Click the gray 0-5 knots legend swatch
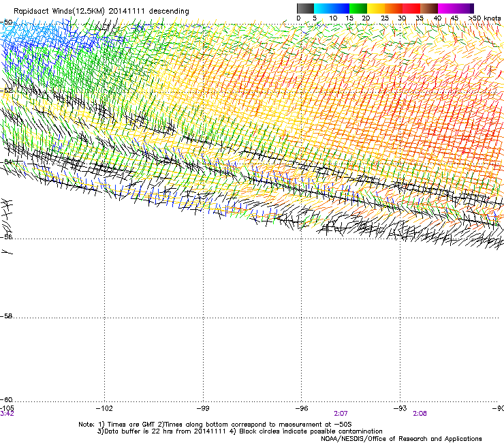This screenshot has height=443, width=504. click(305, 8)
